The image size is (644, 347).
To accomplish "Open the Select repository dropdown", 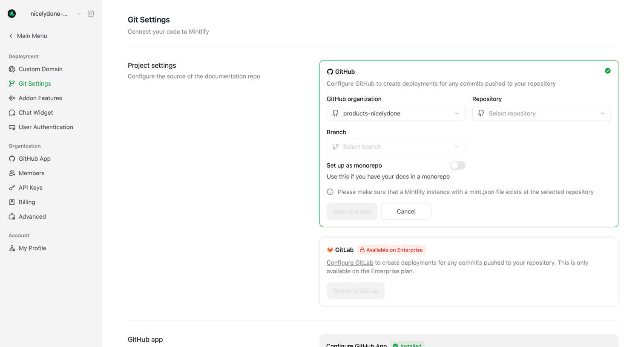I will (x=542, y=113).
